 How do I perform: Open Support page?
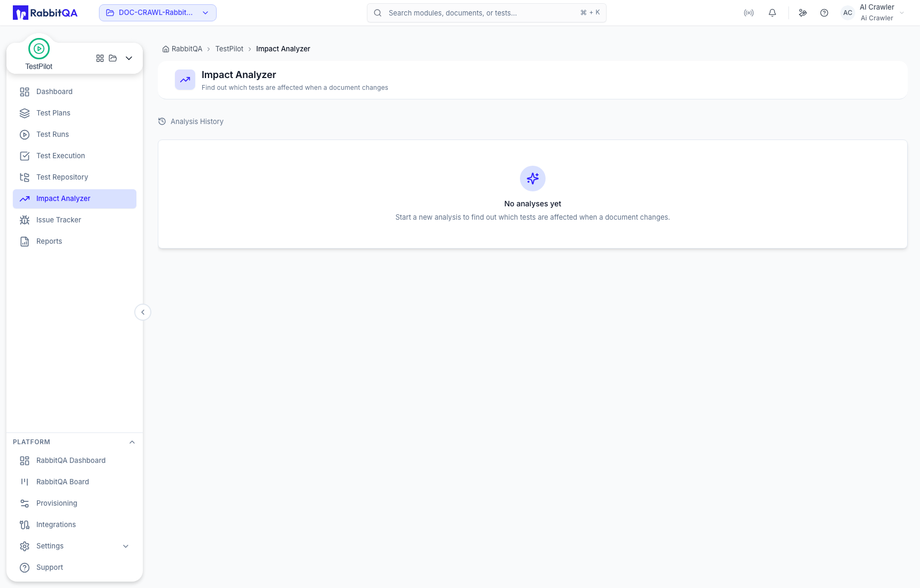(x=74, y=568)
